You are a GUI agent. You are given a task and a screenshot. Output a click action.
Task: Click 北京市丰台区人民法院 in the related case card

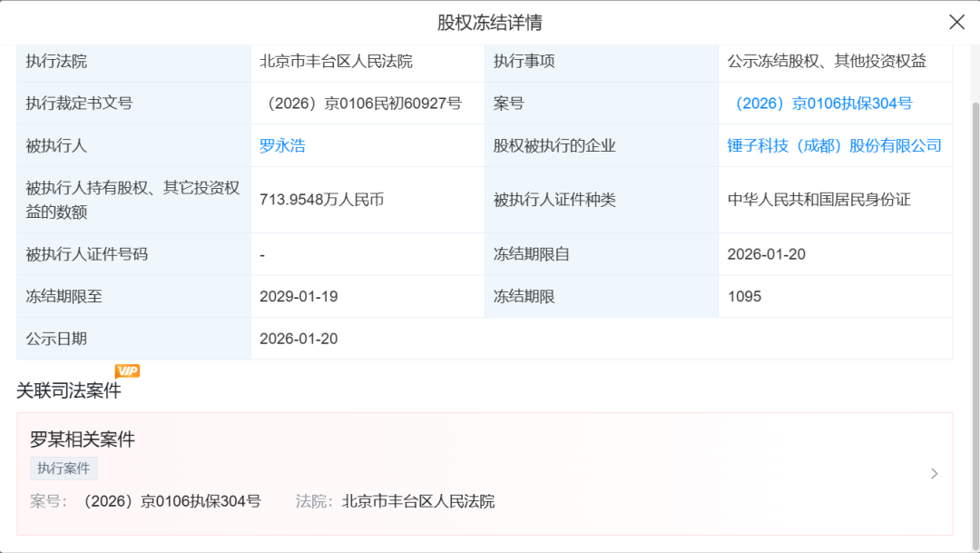click(418, 501)
